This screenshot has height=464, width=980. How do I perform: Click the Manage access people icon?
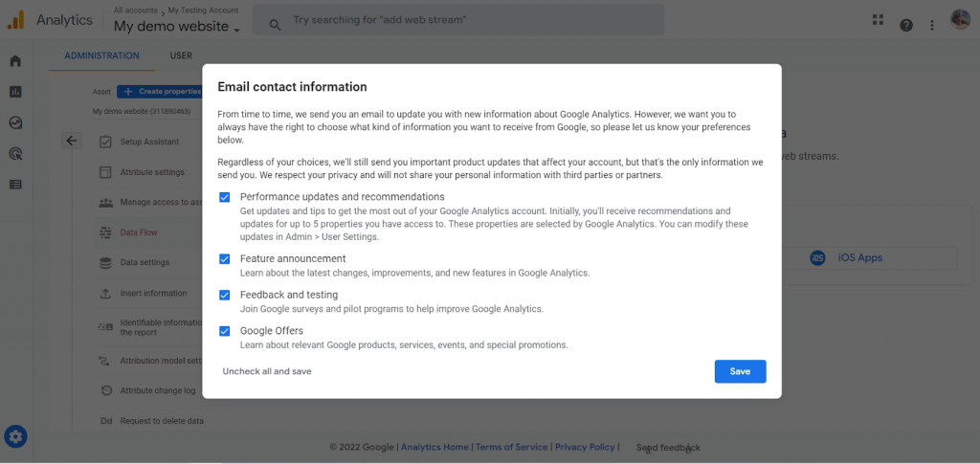[x=105, y=202]
